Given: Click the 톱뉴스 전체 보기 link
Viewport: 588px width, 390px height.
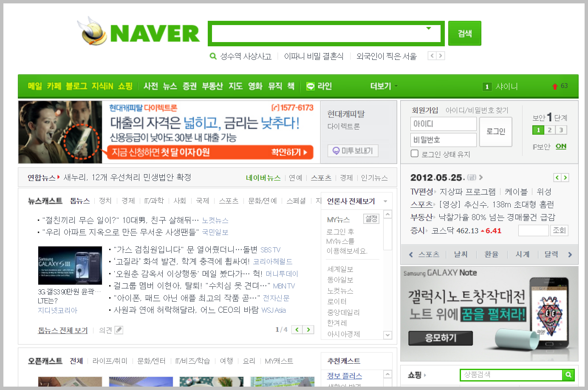Looking at the screenshot, I should click(63, 330).
